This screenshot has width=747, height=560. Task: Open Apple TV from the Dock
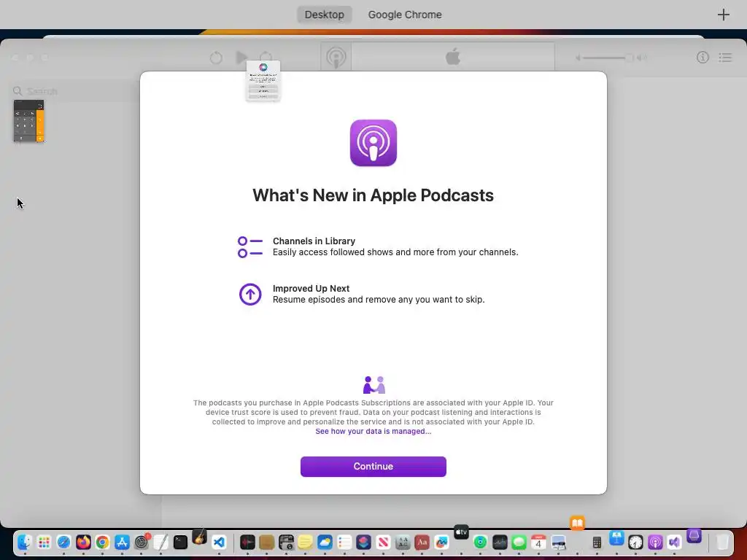[461, 532]
